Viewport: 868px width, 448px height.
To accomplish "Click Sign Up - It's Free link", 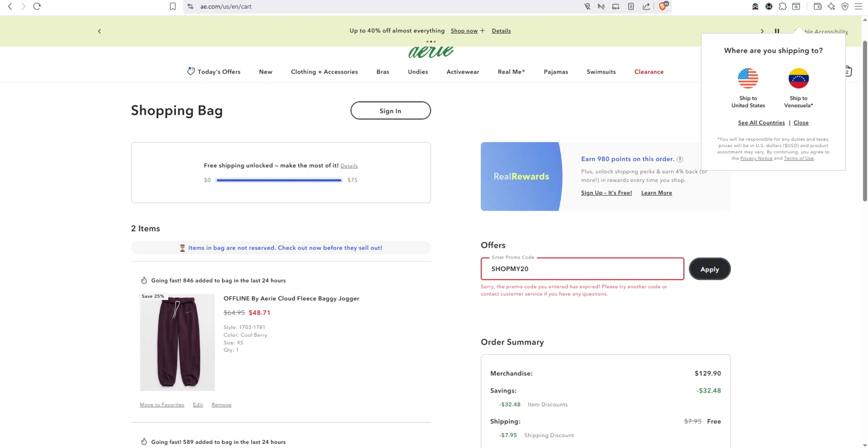I will coord(606,193).
